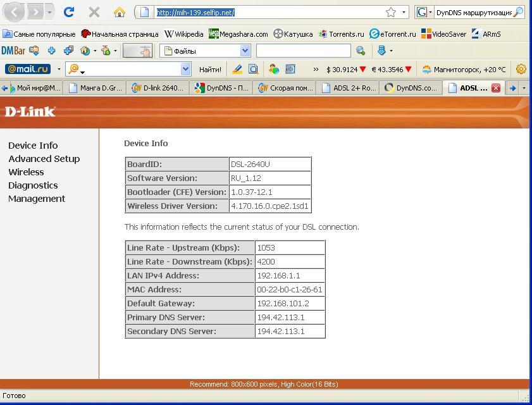
Task: Click the Найти! search button
Action: (210, 69)
